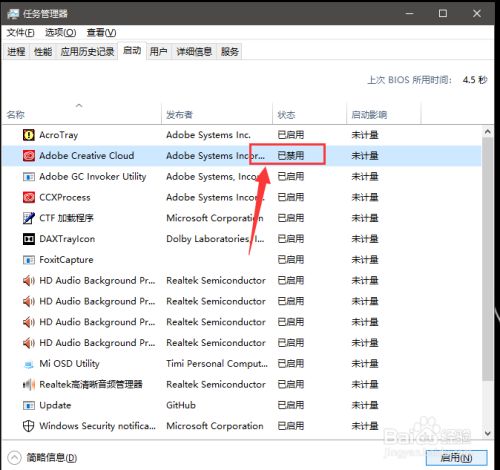Click the CTF 加载程序 pen icon
This screenshot has width=500, height=470.
[x=29, y=218]
